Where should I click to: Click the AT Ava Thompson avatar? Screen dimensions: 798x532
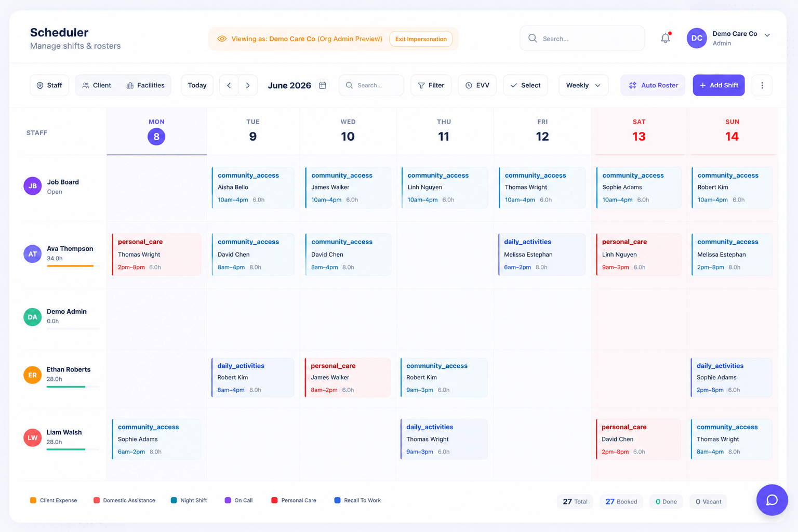pyautogui.click(x=33, y=254)
